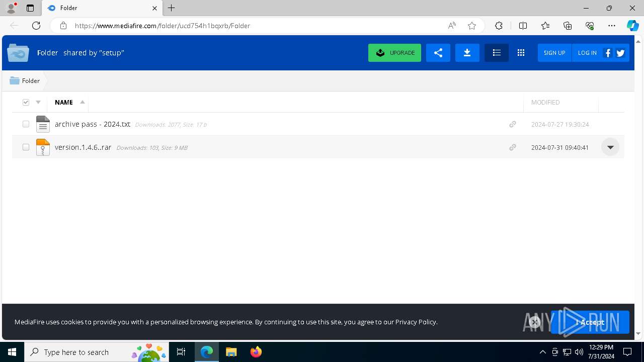
Task: Open the Edge profile icon
Action: click(11, 8)
